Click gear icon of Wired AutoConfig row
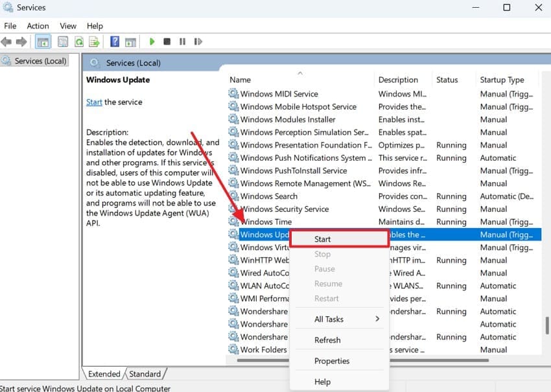The height and width of the screenshot is (392, 551). [233, 273]
